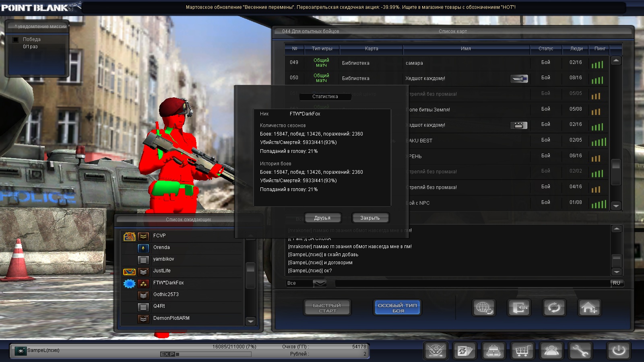
Task: Sort rooms by Карта column header
Action: pos(371,49)
